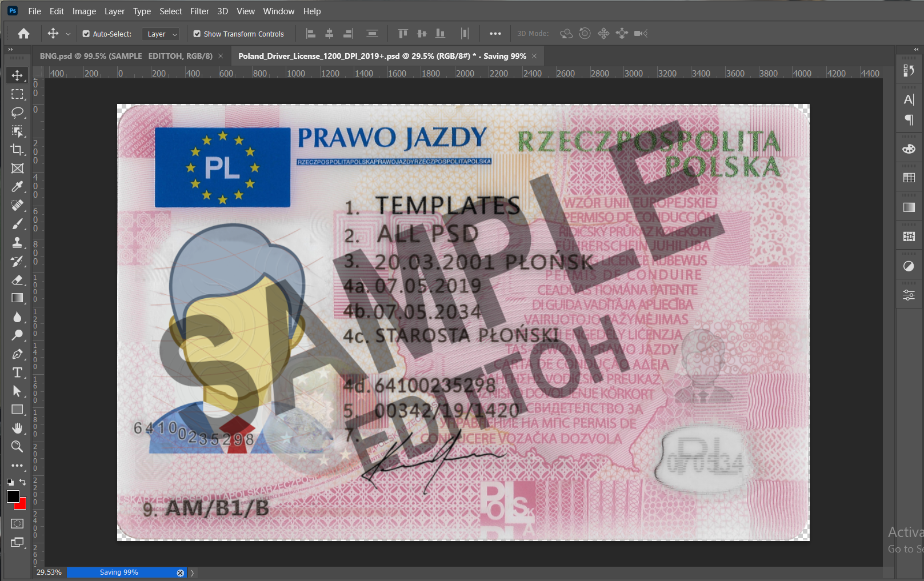Switch to the BNG.psd document tab
The width and height of the screenshot is (924, 581).
point(126,56)
